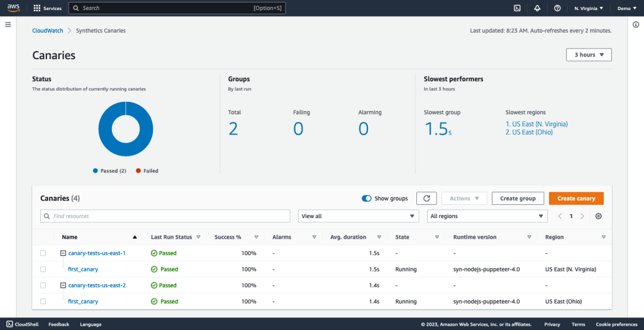
Task: Go to previous page arrow
Action: pos(560,216)
